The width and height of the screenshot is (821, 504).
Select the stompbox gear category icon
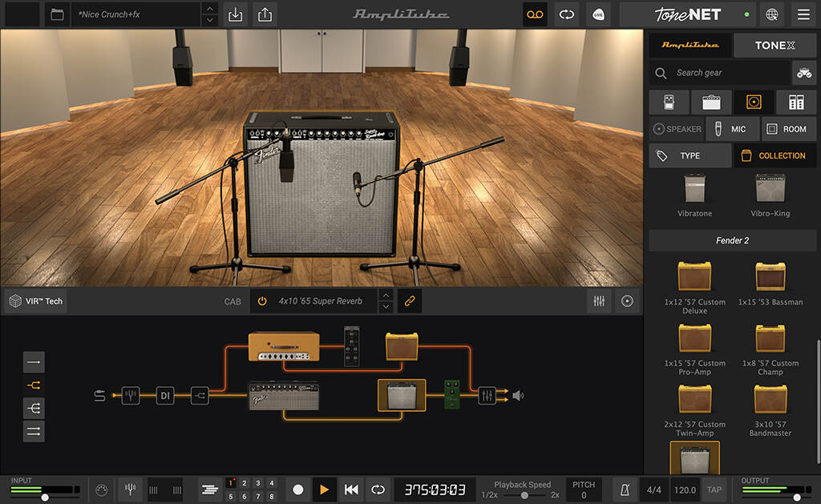pyautogui.click(x=668, y=102)
